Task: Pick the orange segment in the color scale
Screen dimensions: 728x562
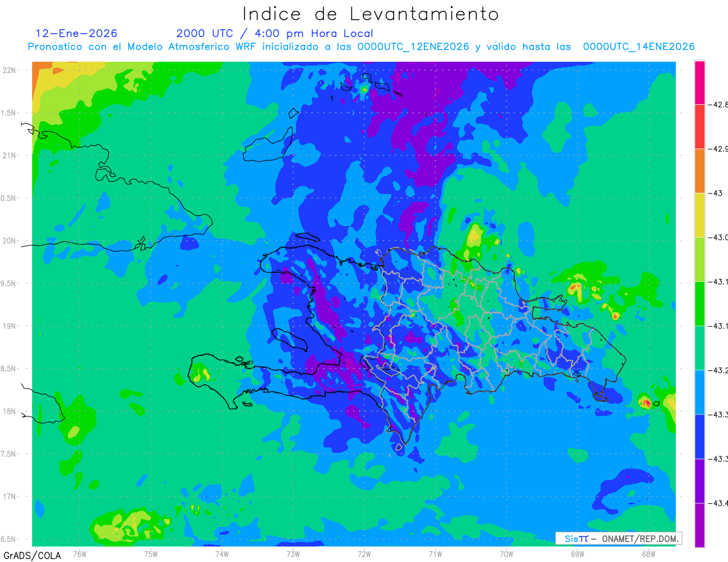Action: tap(699, 171)
